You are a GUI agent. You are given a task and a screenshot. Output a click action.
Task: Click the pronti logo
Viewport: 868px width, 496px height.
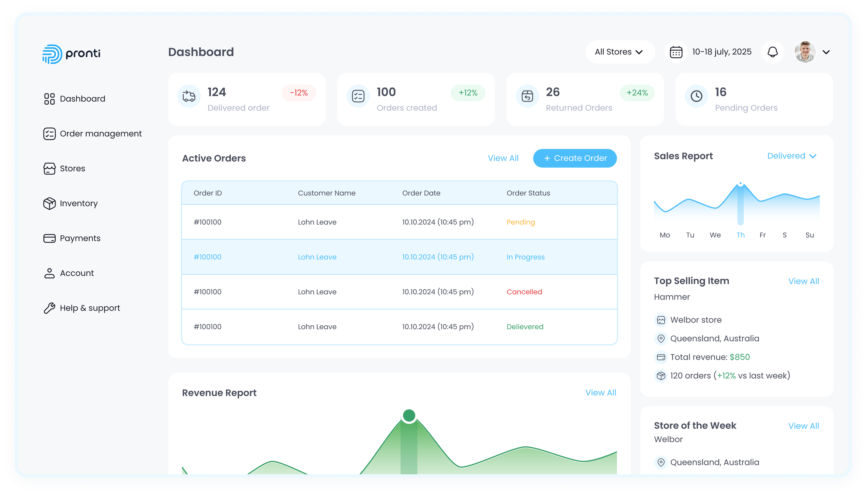point(71,54)
